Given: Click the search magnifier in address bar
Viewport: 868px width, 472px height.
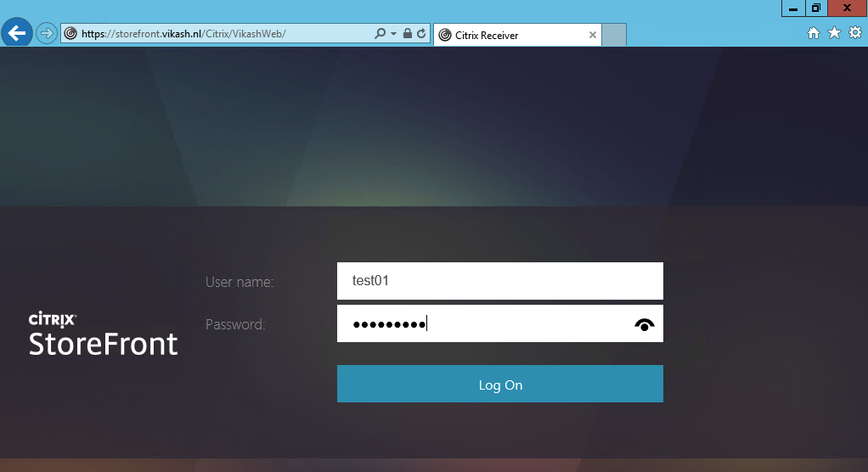Looking at the screenshot, I should [x=380, y=34].
